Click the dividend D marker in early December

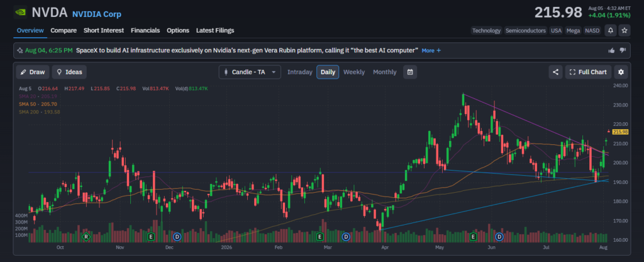click(177, 237)
